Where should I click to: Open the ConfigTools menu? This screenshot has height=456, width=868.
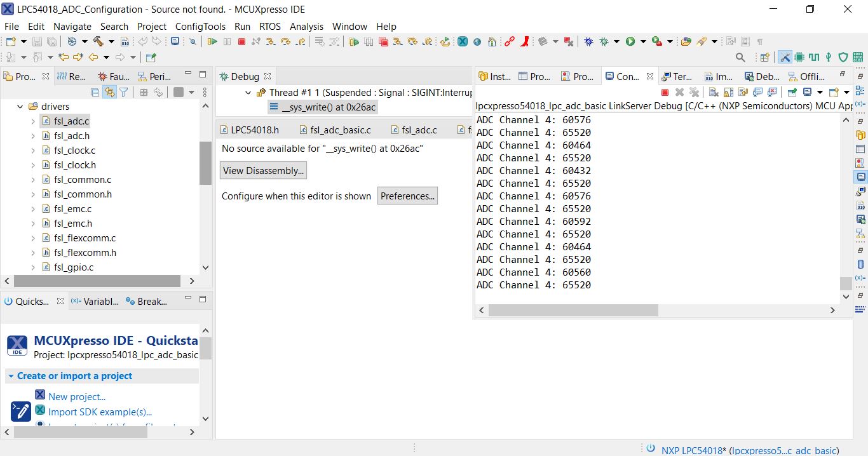click(200, 27)
